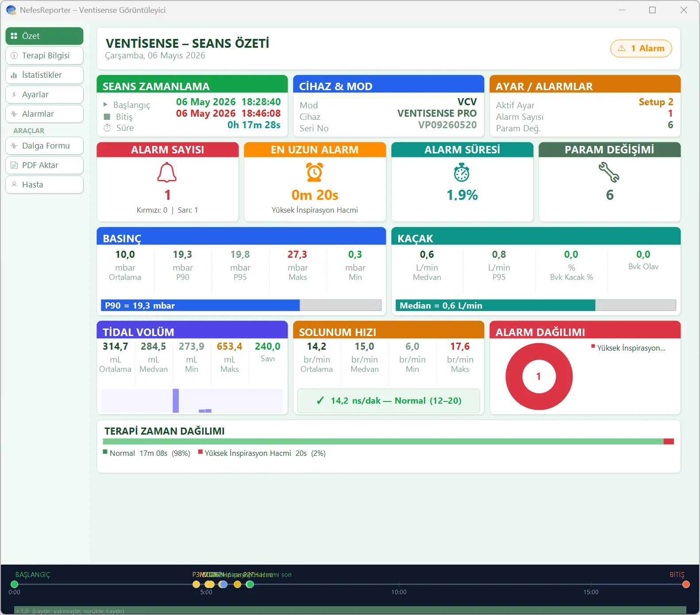Click the teal stopwatch icon under Alarm Süresi
Screen dimensions: 700x615
click(x=462, y=172)
